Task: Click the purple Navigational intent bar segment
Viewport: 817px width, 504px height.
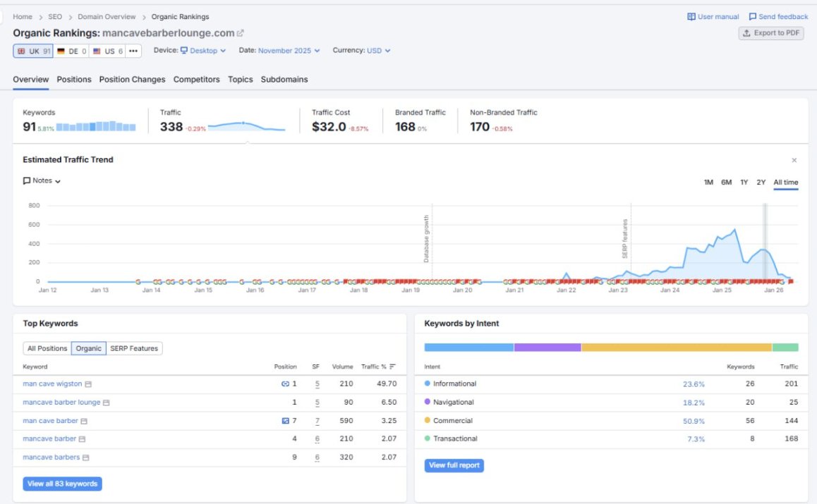Action: 547,348
